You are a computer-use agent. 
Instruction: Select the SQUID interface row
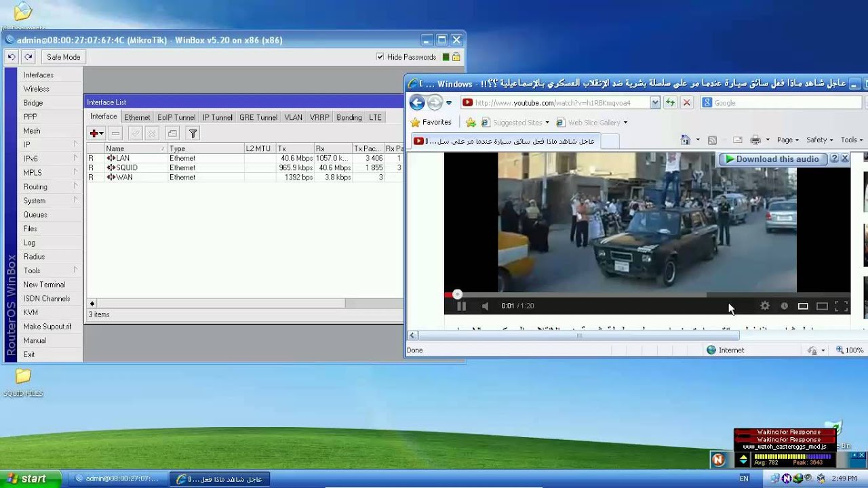coord(244,167)
